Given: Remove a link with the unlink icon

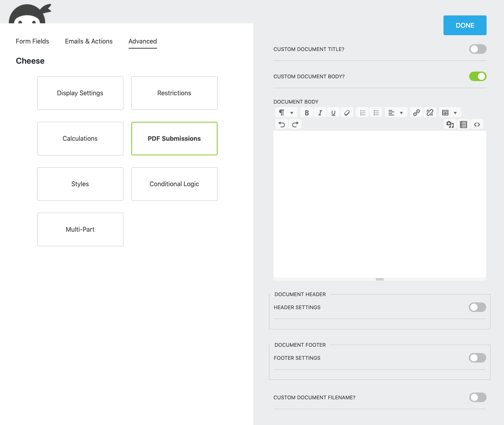Looking at the screenshot, I should pos(430,112).
